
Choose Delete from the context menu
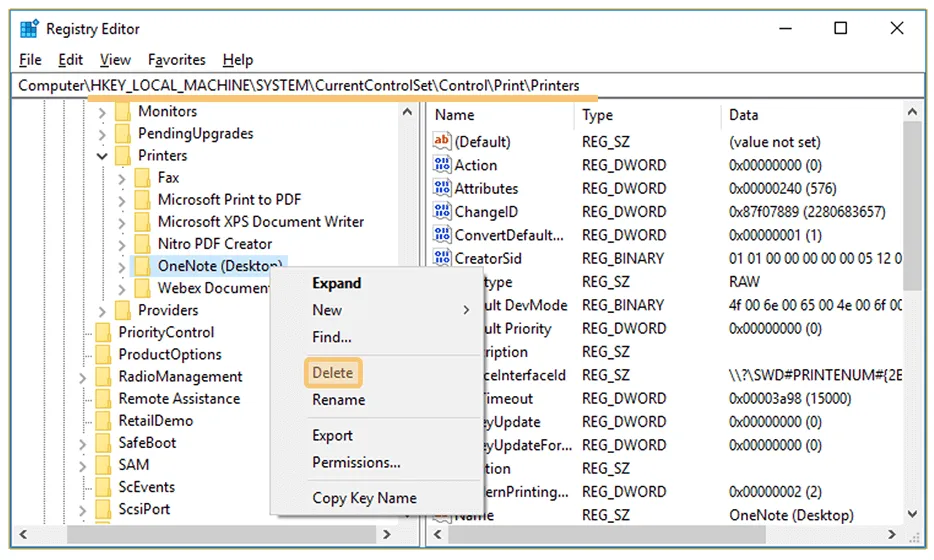(x=333, y=373)
